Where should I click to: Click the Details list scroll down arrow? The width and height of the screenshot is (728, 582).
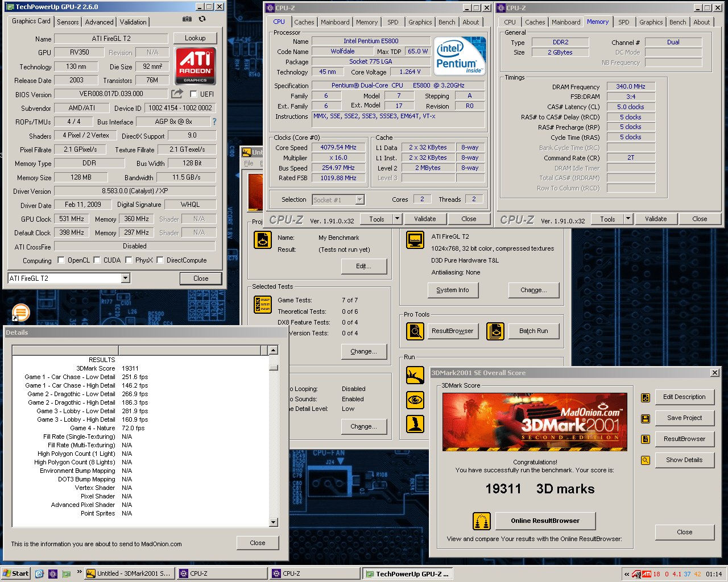[x=273, y=522]
